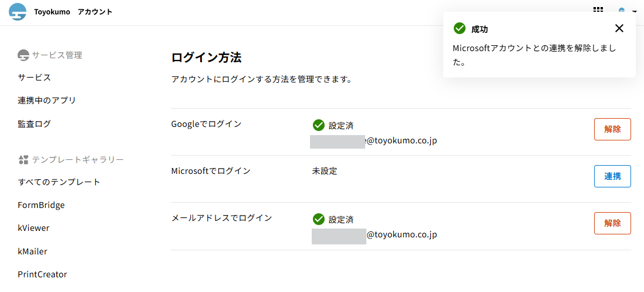Open the apps grid launcher

point(598,11)
